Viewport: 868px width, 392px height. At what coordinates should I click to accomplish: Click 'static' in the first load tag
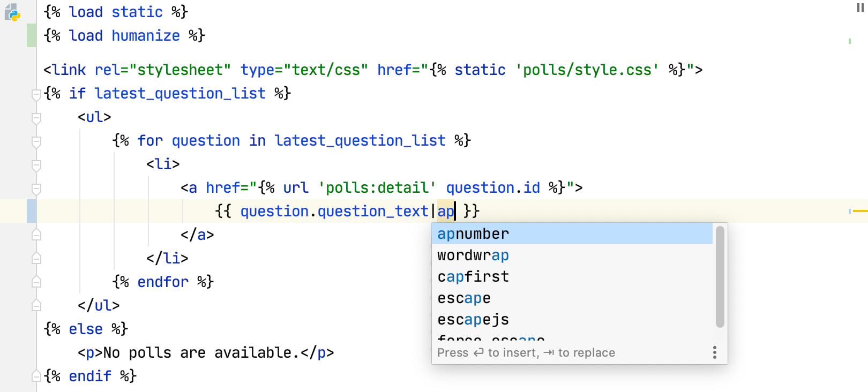point(137,12)
